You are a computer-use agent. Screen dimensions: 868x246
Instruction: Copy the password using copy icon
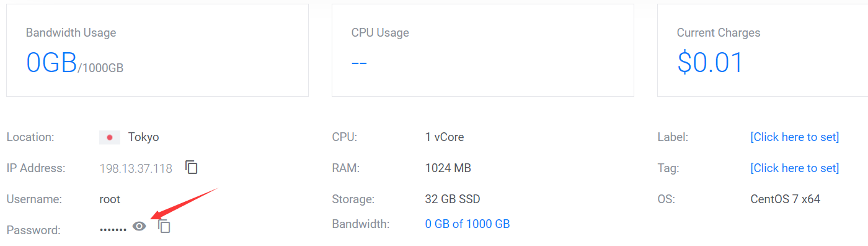coord(164,227)
